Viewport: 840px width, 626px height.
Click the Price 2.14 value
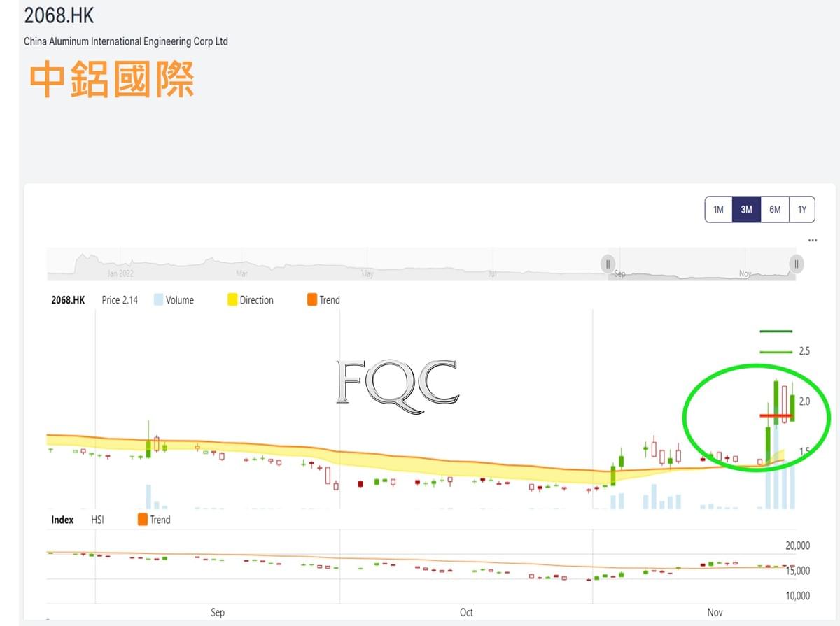point(120,300)
